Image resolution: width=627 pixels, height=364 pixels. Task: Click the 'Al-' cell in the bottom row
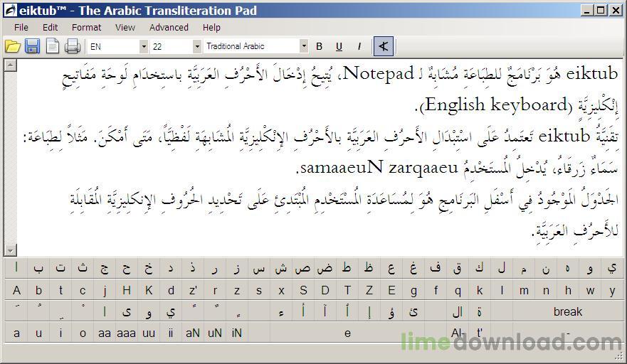tap(458, 333)
